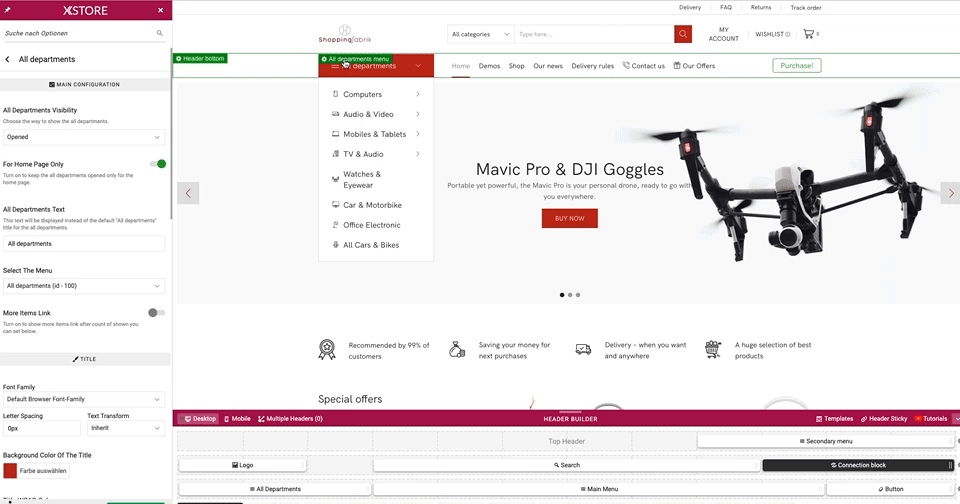Screen dimensions: 960x504
Task: Open the Our news menu item
Action: pos(548,66)
